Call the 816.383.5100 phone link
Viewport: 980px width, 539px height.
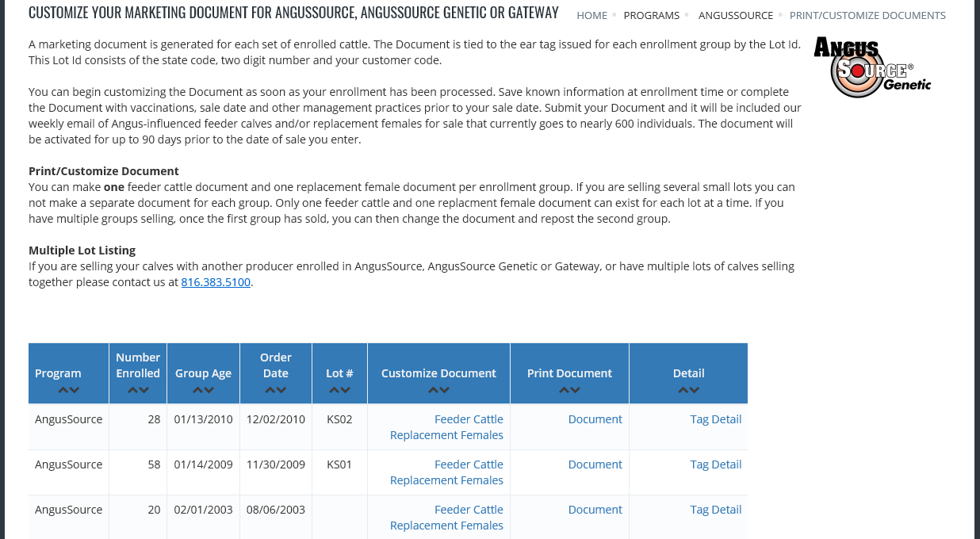pyautogui.click(x=216, y=282)
